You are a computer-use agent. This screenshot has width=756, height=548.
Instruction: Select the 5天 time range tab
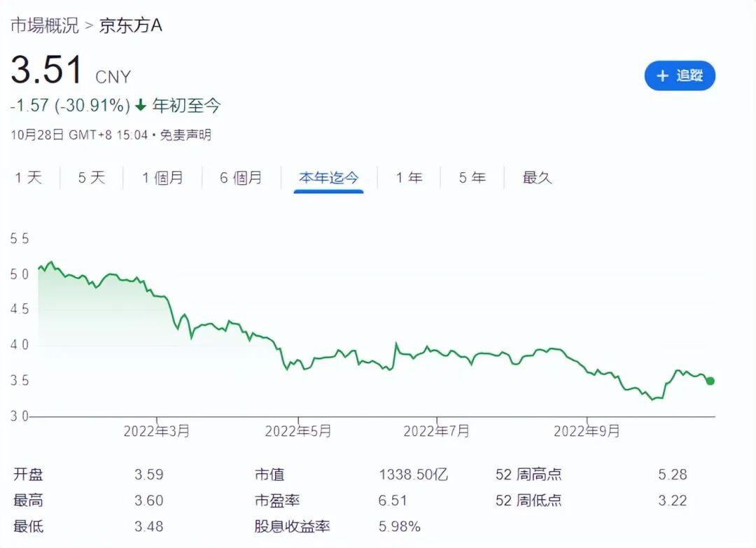pos(91,178)
